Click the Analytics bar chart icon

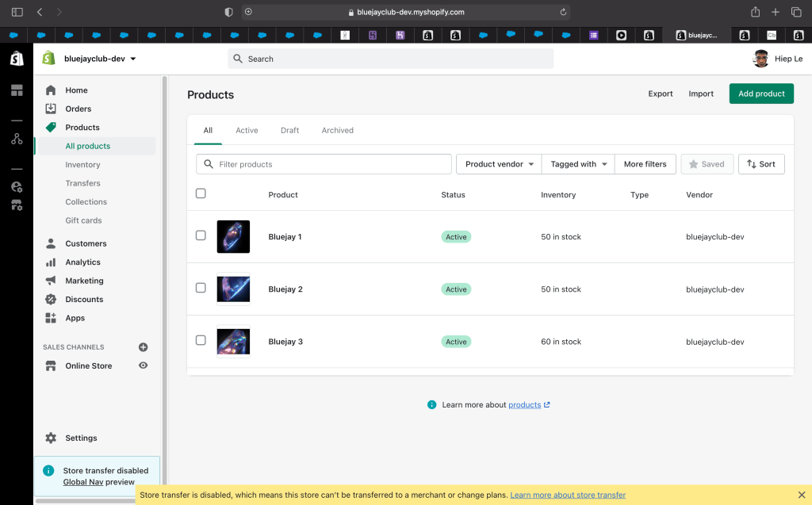51,262
